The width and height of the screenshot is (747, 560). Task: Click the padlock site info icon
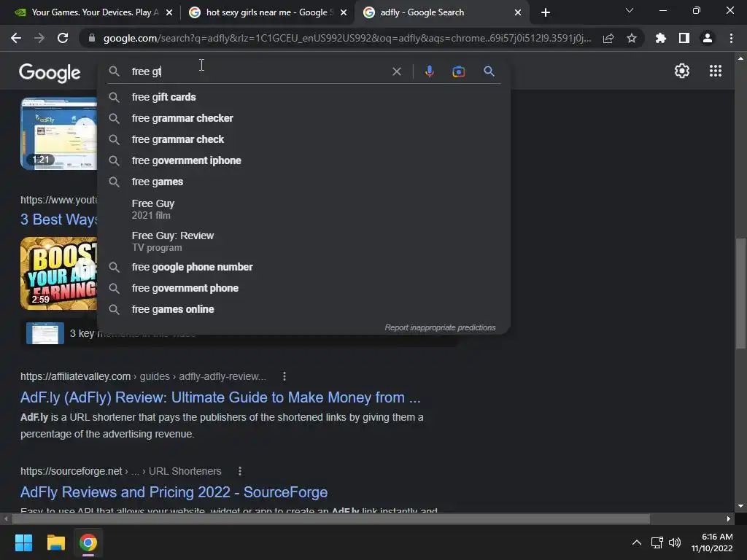coord(91,38)
